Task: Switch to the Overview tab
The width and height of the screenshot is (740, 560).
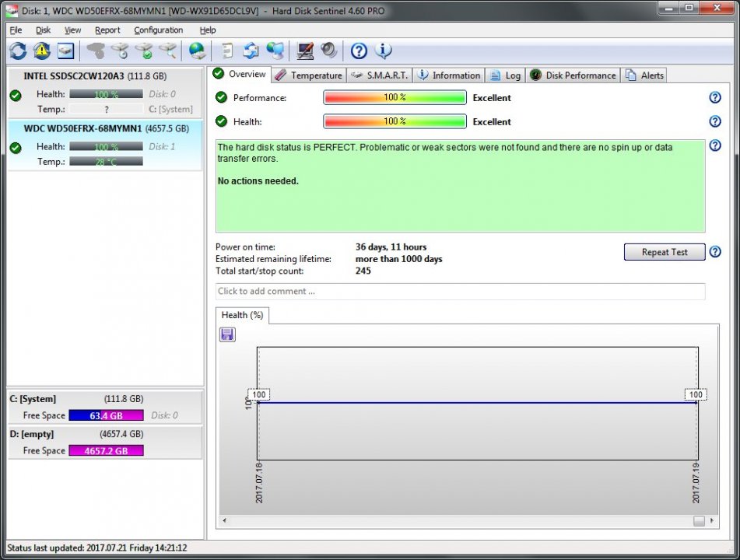Action: coord(239,74)
